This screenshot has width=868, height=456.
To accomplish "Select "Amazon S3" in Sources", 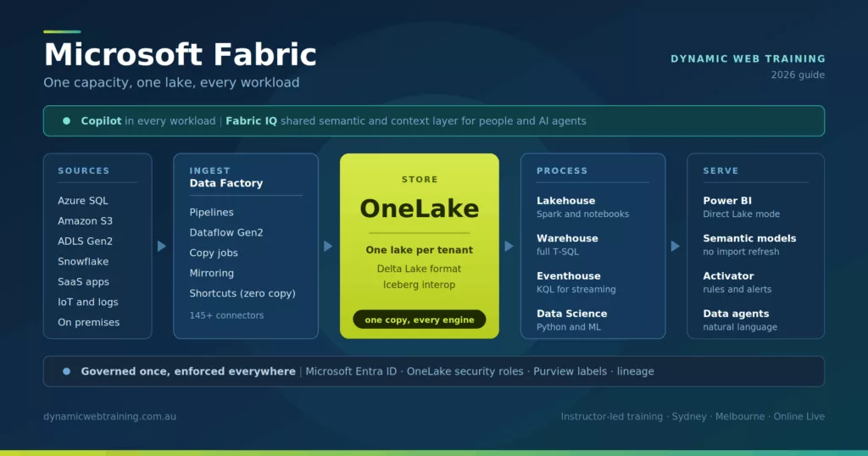I will point(86,221).
